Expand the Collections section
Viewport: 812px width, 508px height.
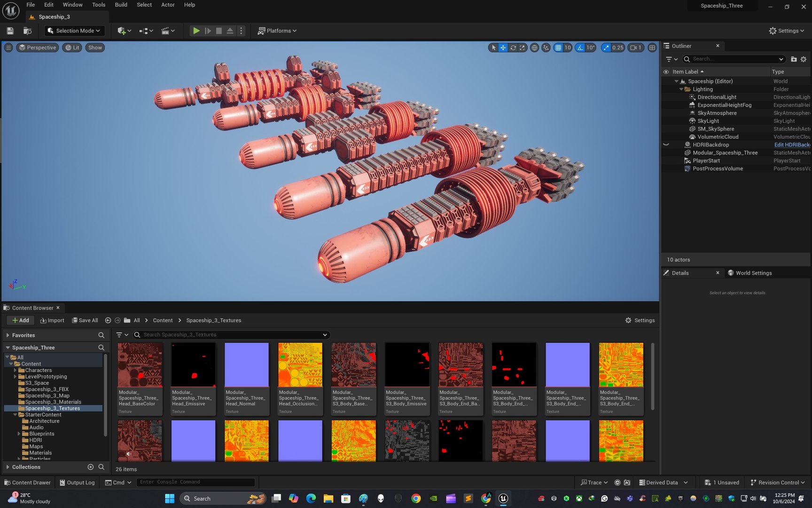8,467
